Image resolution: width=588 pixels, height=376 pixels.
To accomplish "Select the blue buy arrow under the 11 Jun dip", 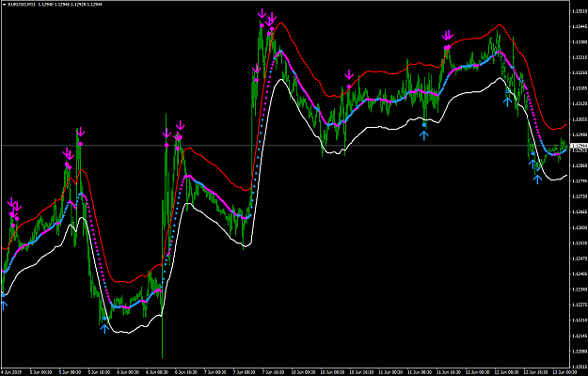I will pyautogui.click(x=423, y=134).
